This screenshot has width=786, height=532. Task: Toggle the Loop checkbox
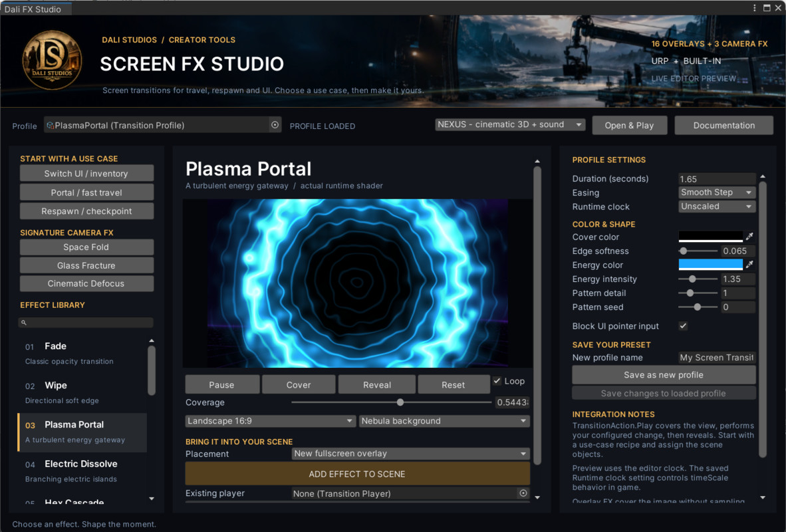[x=497, y=381]
